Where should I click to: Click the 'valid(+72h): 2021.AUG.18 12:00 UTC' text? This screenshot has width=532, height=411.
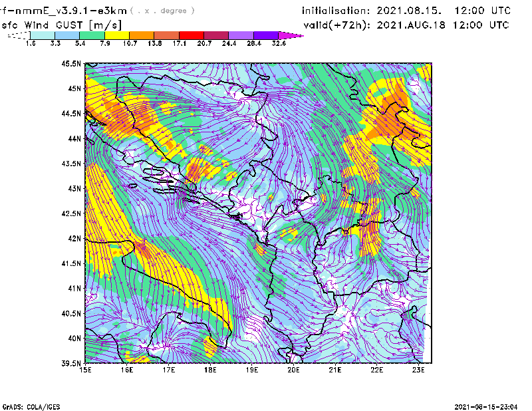click(406, 25)
